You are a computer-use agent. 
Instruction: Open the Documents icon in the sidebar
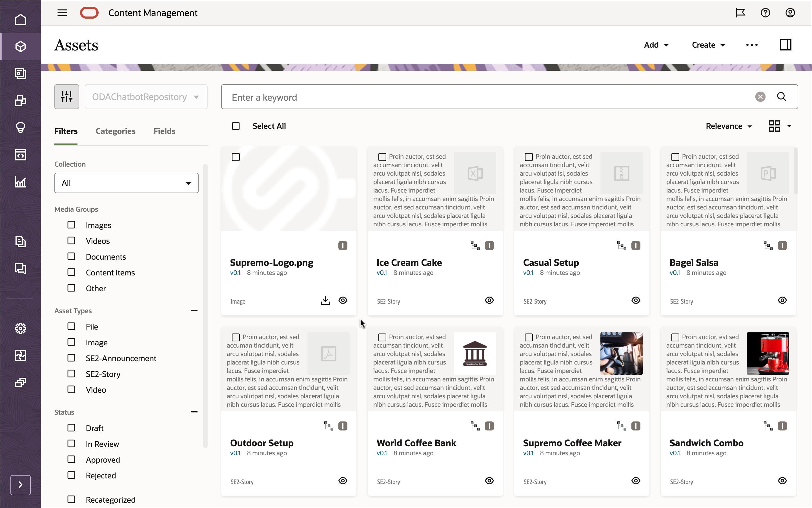click(21, 242)
